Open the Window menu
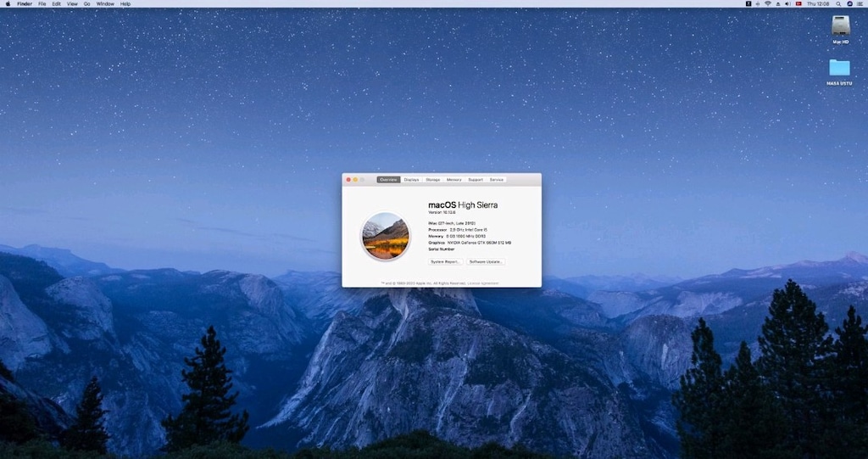 [105, 4]
